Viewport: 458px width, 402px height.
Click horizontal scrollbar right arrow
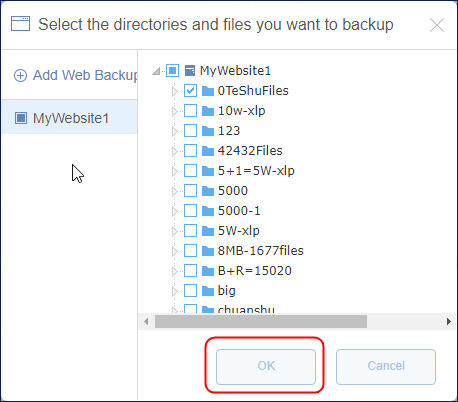pos(449,322)
